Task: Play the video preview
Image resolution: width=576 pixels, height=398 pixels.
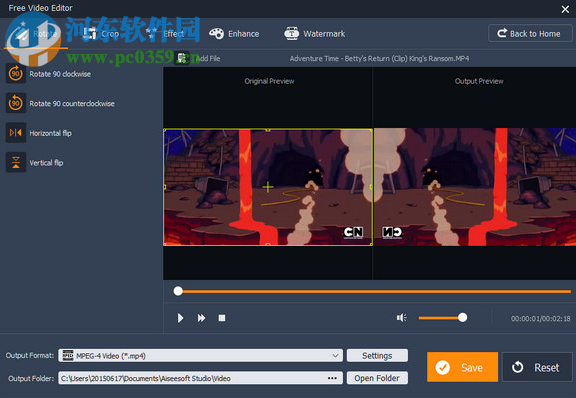Action: tap(180, 318)
